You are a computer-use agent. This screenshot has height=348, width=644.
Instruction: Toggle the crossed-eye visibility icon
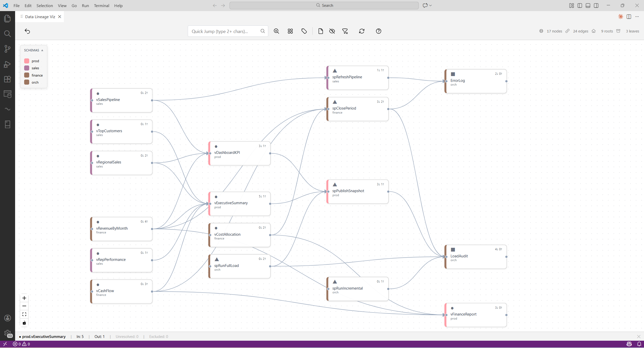332,31
